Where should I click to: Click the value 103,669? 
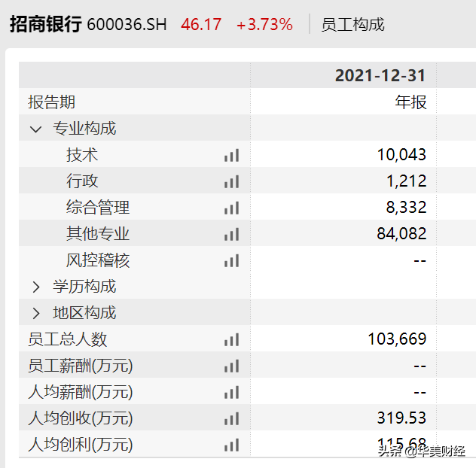click(397, 339)
